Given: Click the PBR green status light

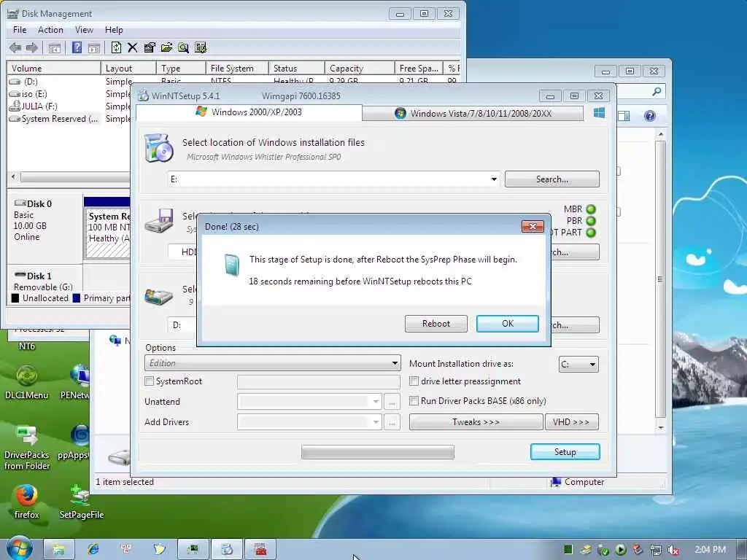Looking at the screenshot, I should 591,221.
